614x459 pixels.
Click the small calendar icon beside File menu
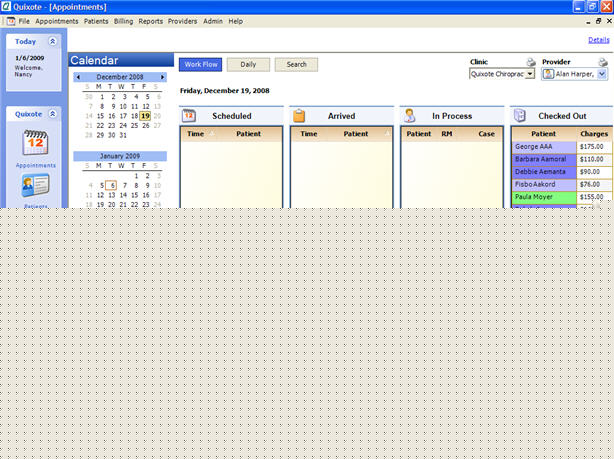11,21
